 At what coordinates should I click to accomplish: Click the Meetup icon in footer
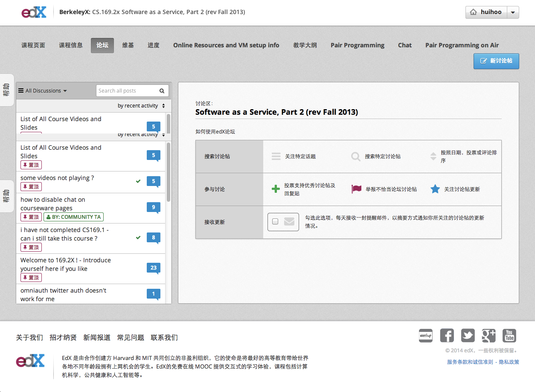[426, 335]
